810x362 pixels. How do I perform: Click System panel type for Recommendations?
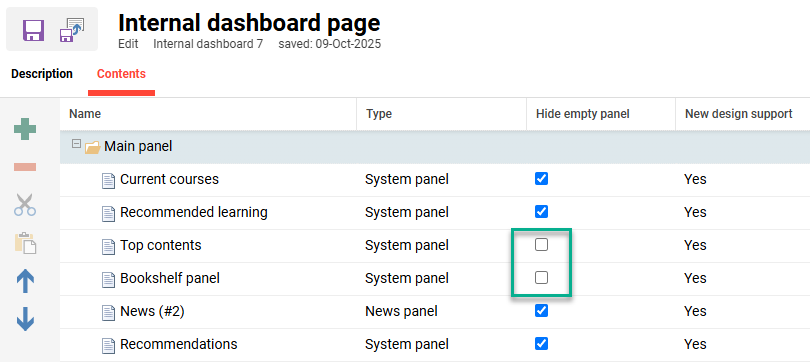tap(407, 344)
